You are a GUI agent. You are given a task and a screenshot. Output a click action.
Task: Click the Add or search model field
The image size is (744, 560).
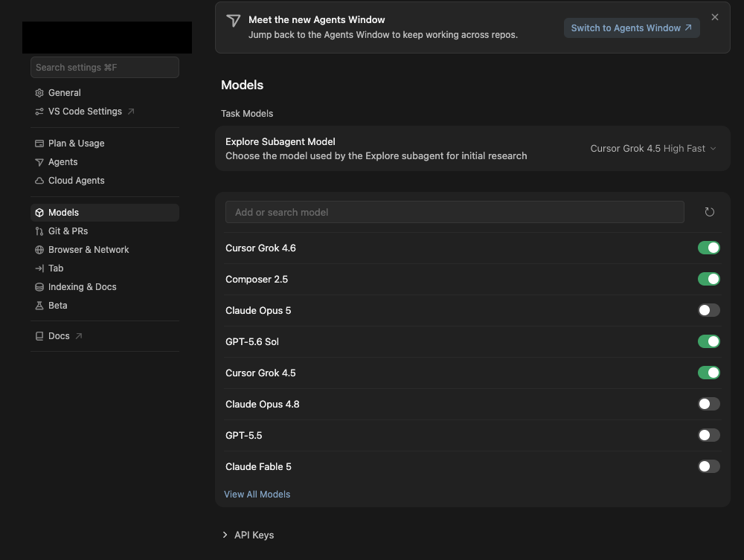(x=455, y=212)
